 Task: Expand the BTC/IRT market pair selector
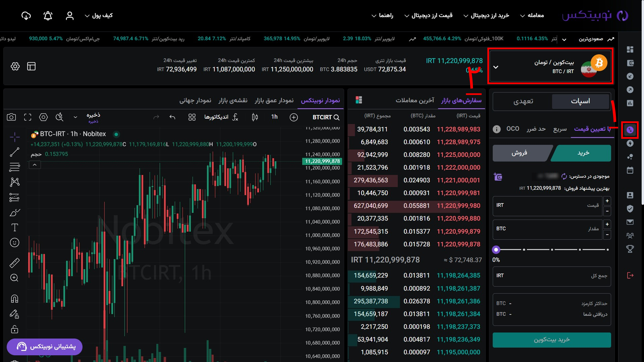click(551, 66)
